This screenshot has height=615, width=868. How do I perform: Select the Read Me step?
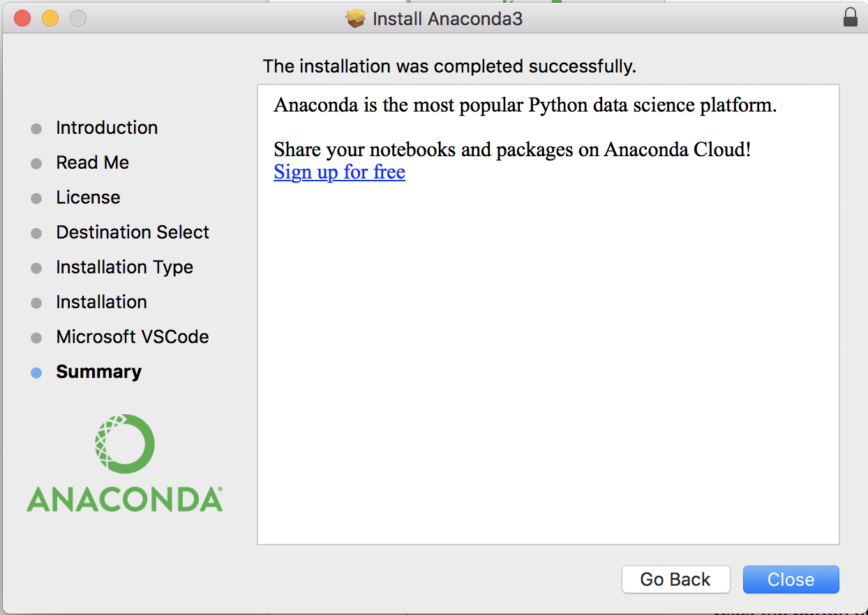(x=93, y=162)
